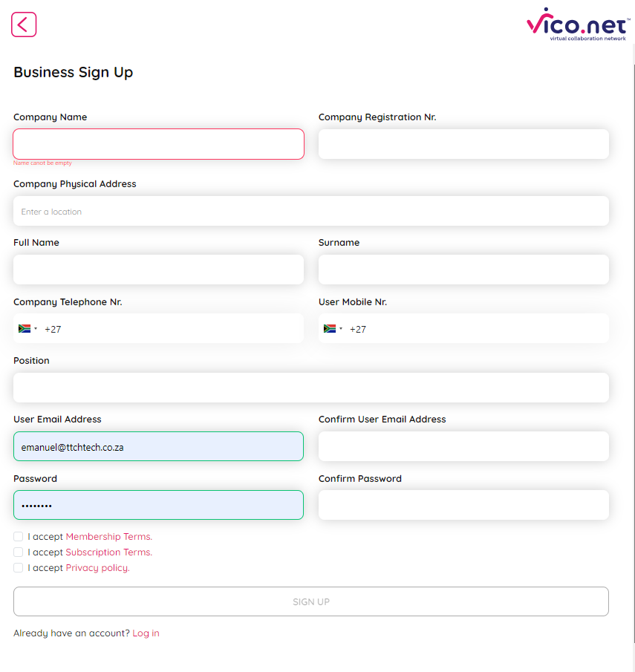Check the accept Privacy policy checkbox
Viewport: 635px width, 672px height.
click(19, 567)
